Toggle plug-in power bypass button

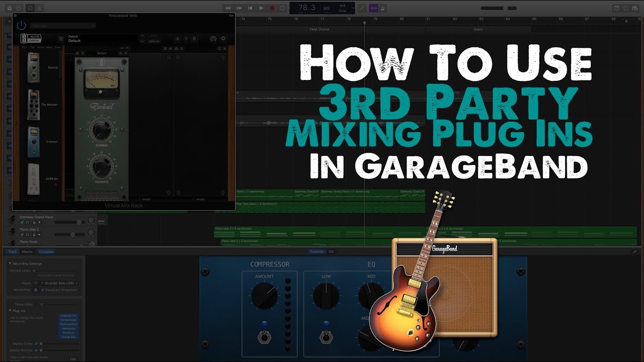[x=21, y=25]
